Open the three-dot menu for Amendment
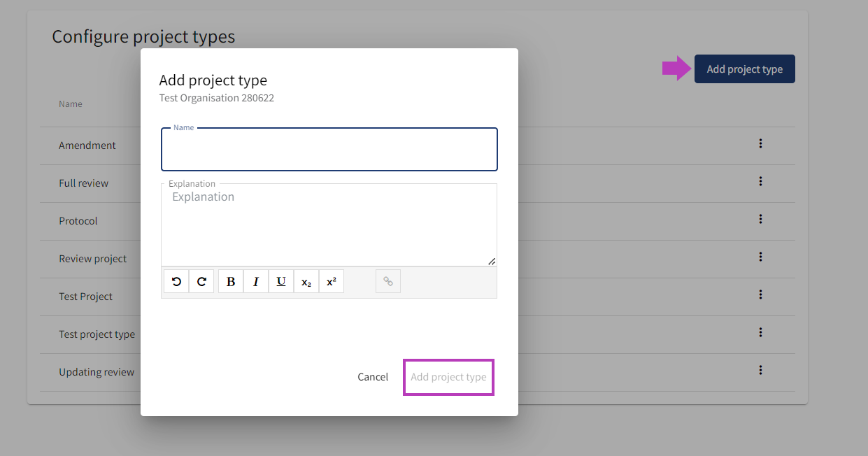The height and width of the screenshot is (456, 868). click(760, 144)
